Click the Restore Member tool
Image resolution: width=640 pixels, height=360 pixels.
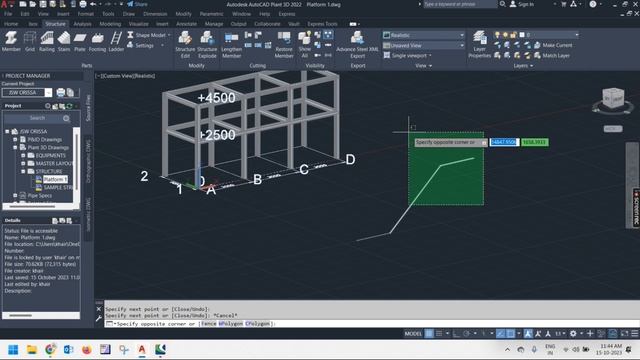click(284, 45)
